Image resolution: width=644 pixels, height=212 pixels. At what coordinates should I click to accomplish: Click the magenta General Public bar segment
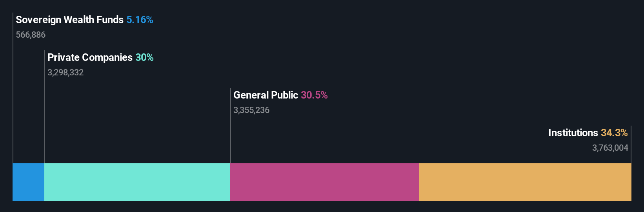point(325,182)
